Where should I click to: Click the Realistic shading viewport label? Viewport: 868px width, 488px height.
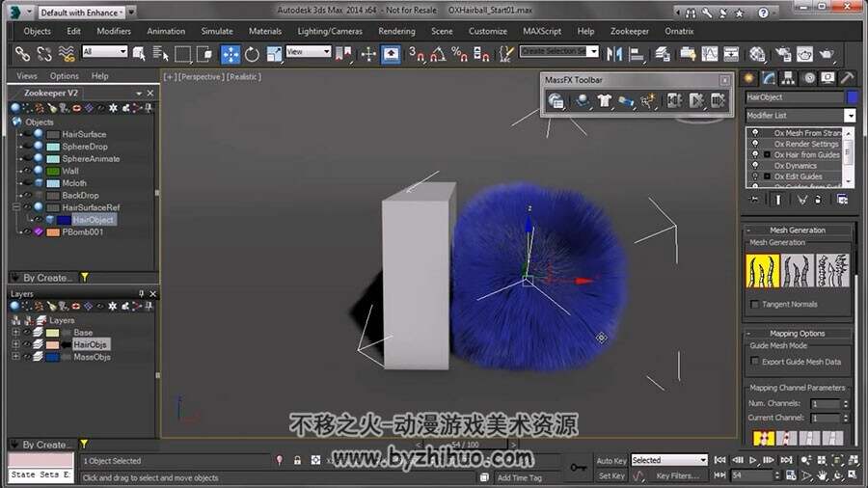tap(244, 77)
